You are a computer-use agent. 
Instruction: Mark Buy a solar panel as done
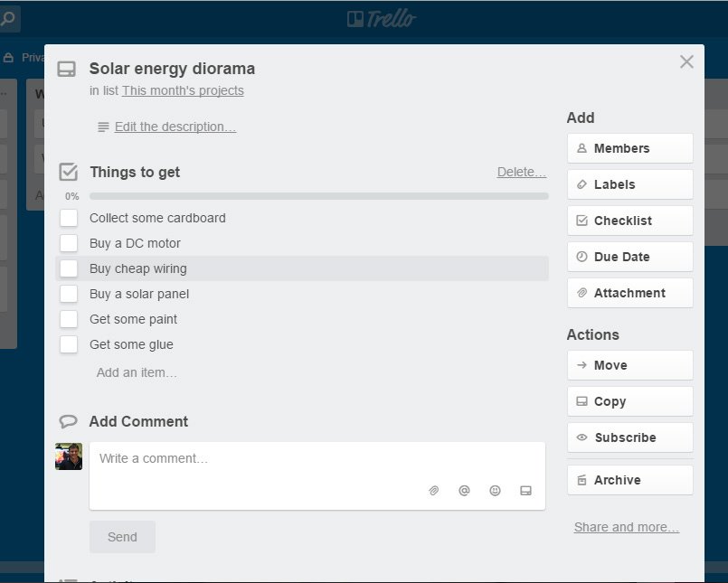[x=69, y=294]
